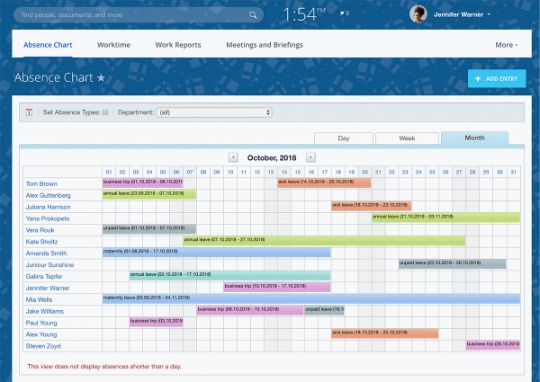The image size is (540, 382).
Task: Open the Meetings and Briefings tab
Action: pyautogui.click(x=264, y=45)
